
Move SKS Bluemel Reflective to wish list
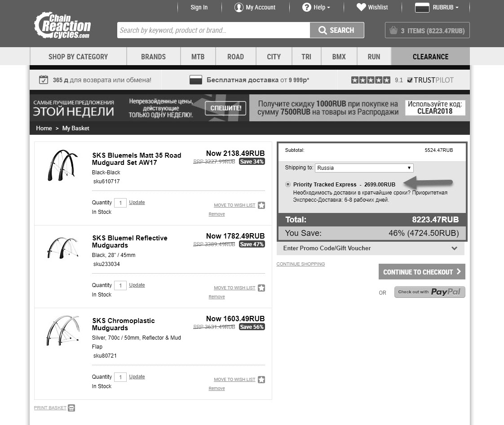click(234, 288)
